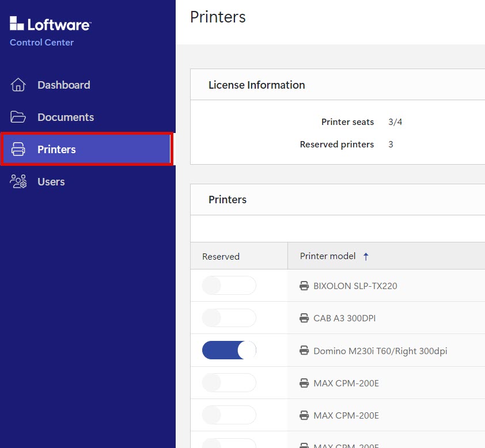Disable Reserved toggle for Domino M230i

(x=229, y=350)
